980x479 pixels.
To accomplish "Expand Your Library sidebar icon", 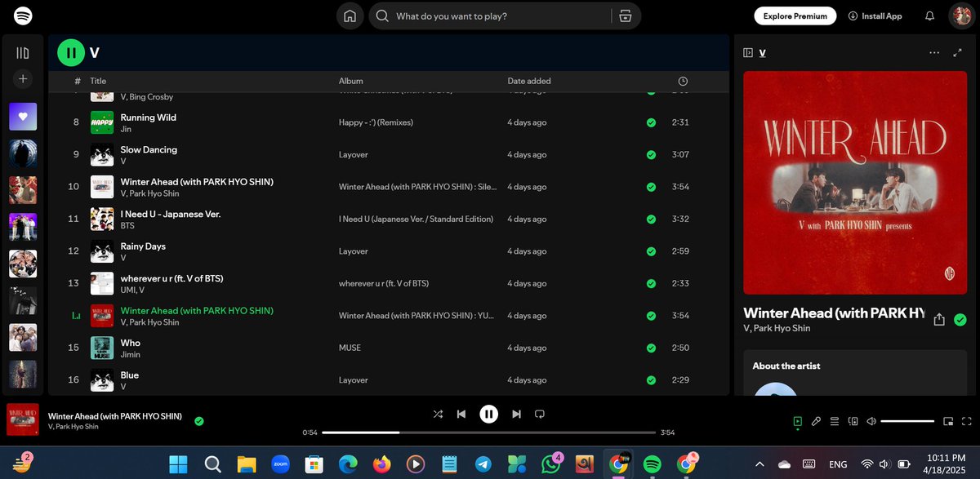I will pos(23,53).
